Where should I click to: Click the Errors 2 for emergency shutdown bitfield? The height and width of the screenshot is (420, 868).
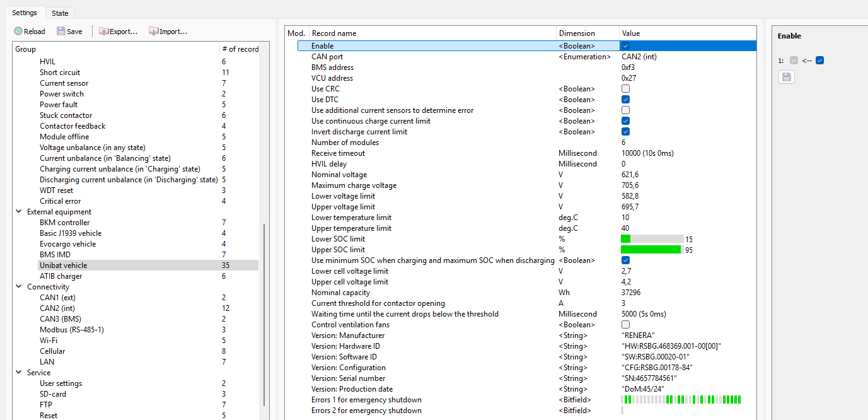point(622,411)
